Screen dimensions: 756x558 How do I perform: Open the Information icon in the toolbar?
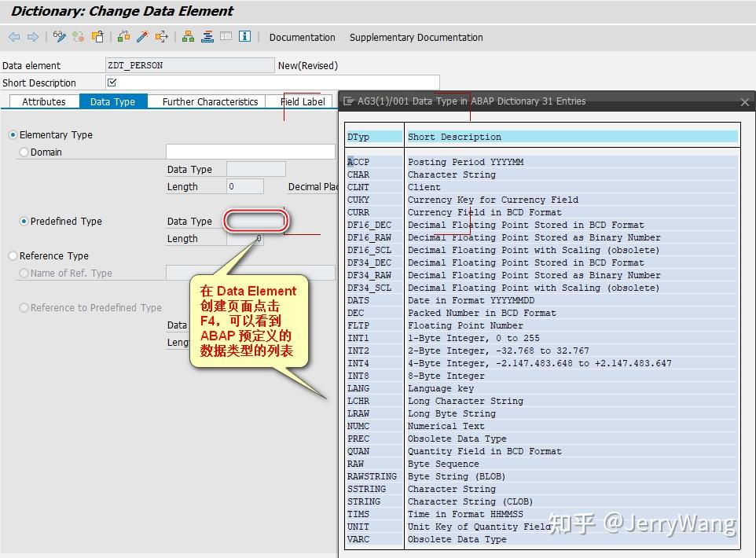(x=244, y=37)
